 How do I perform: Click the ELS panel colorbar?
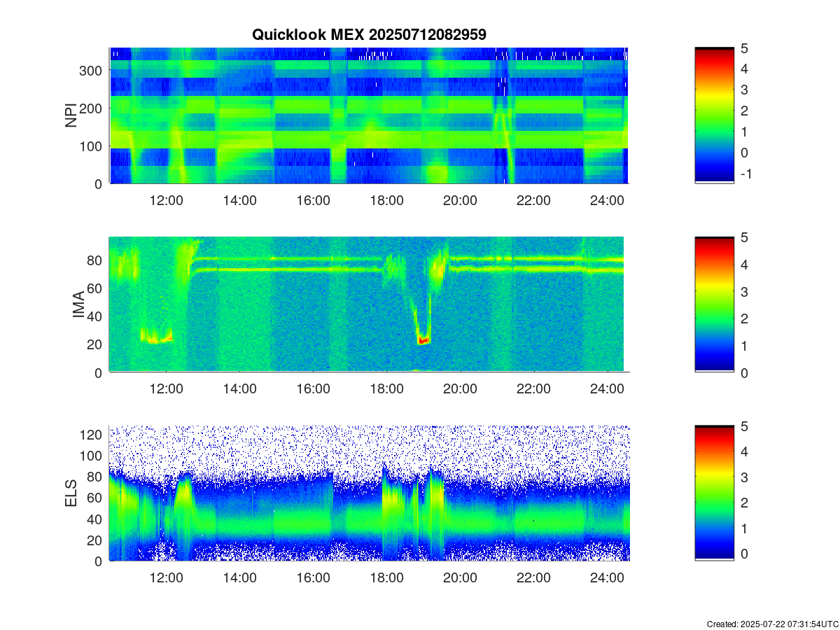click(714, 493)
